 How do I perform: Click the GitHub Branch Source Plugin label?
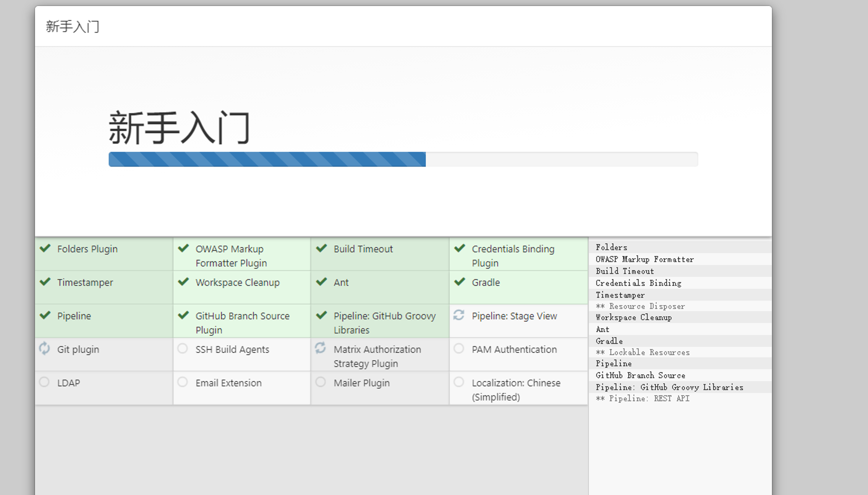pyautogui.click(x=242, y=323)
